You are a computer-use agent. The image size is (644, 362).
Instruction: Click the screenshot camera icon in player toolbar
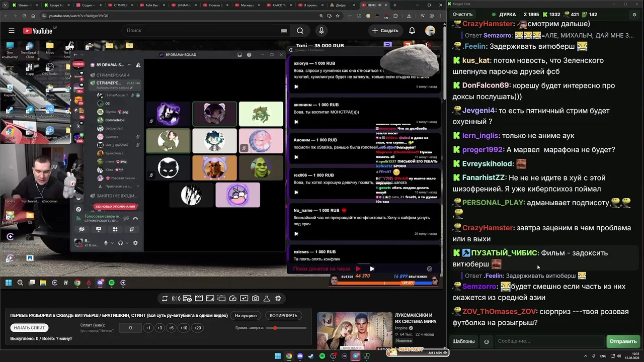[256, 299]
